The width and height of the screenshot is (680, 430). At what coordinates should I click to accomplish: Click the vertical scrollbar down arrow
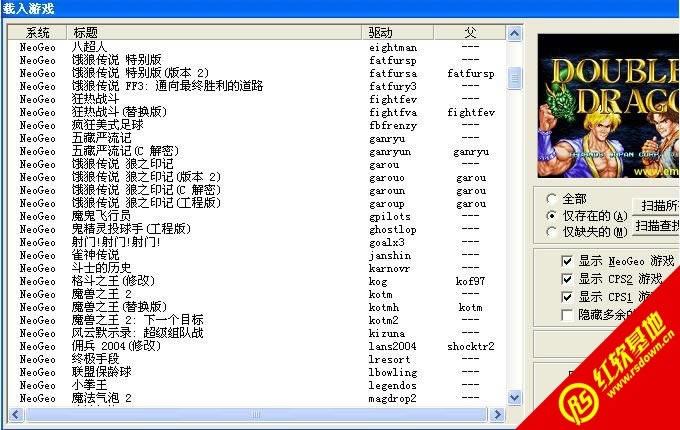[x=514, y=398]
